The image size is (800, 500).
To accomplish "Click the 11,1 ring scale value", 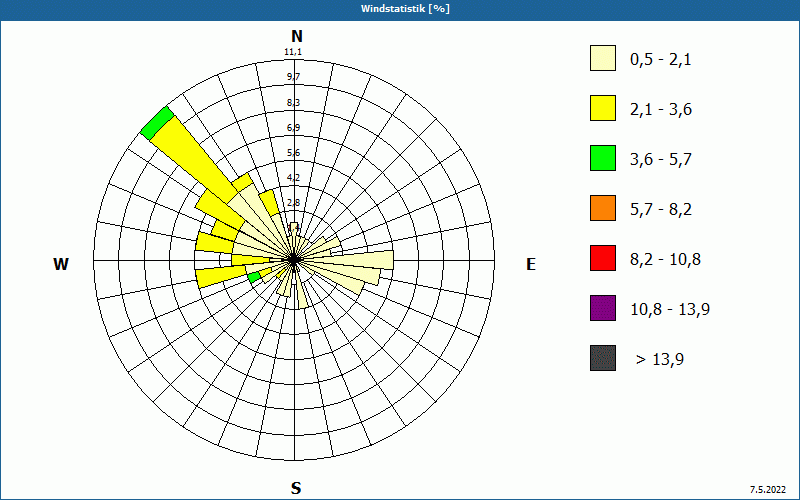I will tap(293, 52).
